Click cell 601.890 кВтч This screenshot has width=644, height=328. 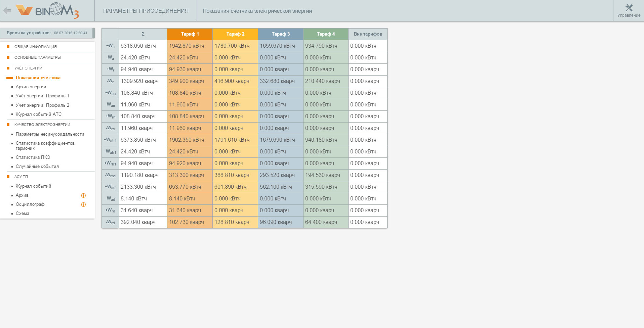235,187
